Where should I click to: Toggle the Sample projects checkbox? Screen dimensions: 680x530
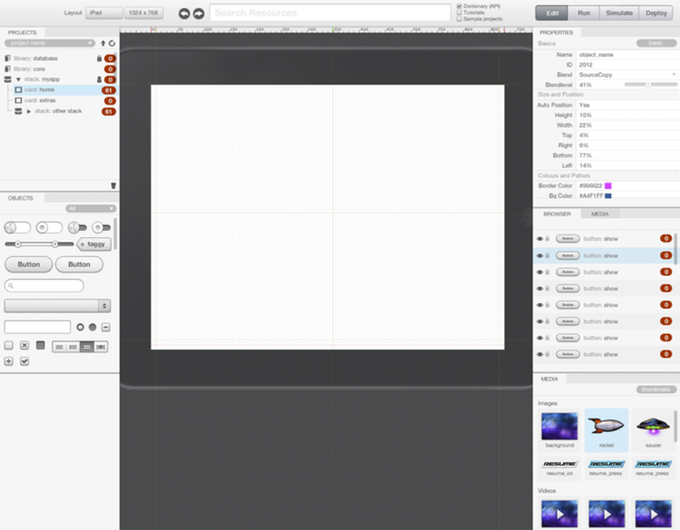[x=459, y=19]
